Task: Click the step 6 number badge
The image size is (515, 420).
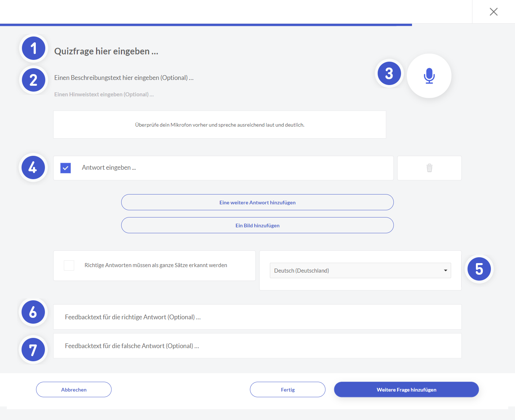Action: tap(33, 312)
